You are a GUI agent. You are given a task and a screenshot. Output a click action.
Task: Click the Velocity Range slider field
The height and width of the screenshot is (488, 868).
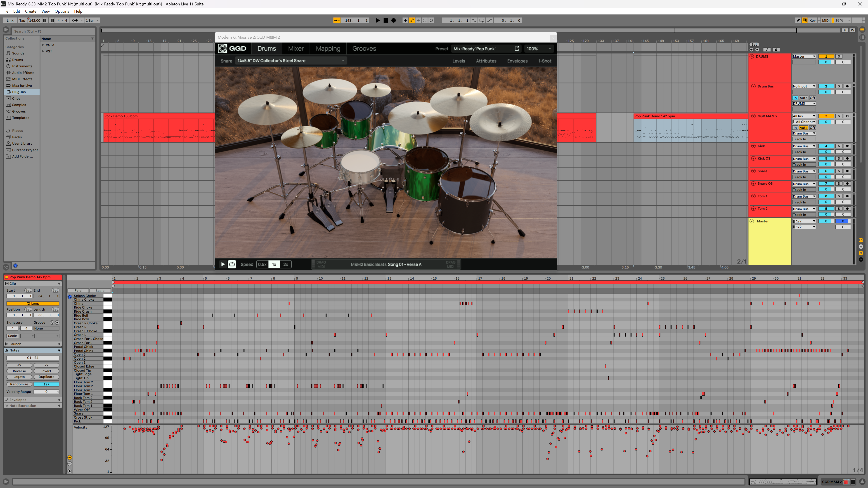point(46,392)
